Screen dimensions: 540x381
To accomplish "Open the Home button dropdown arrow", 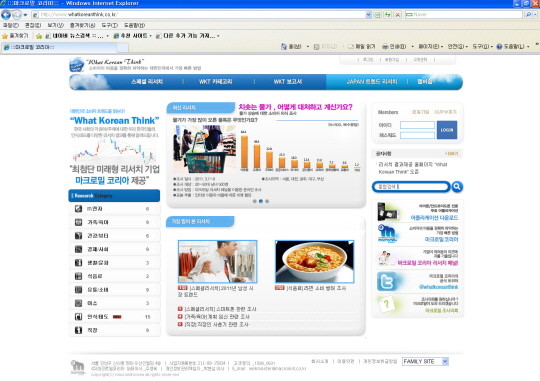I will (308, 47).
